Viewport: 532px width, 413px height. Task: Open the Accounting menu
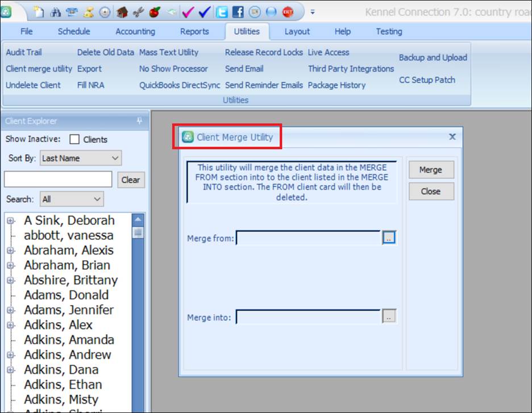pyautogui.click(x=135, y=31)
